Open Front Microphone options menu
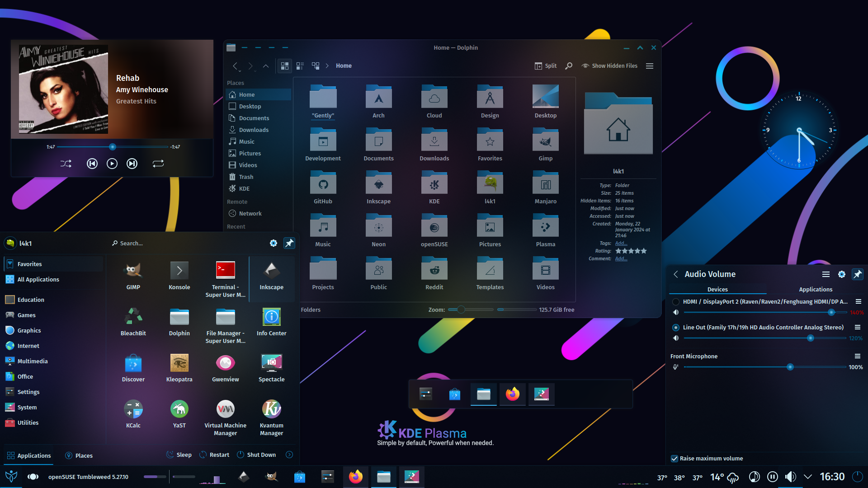Viewport: 868px width, 488px height. point(858,356)
